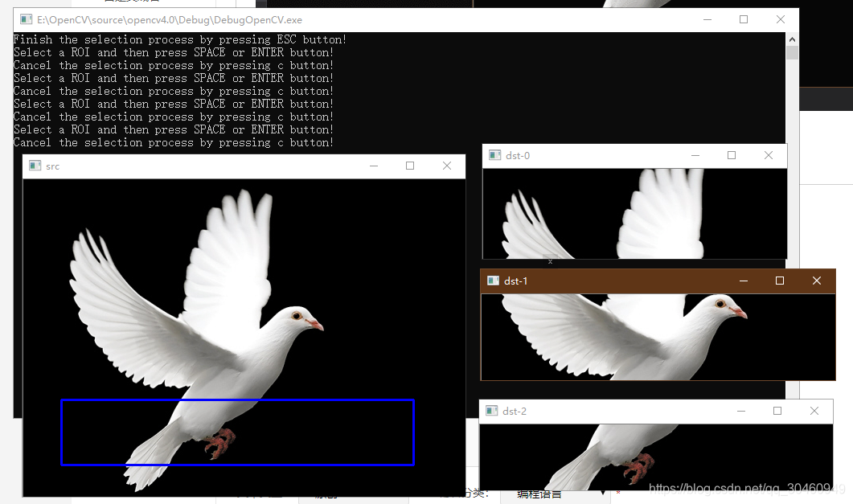Close the highlighted dst-1 window
Viewport: 853px width, 504px height.
(816, 281)
